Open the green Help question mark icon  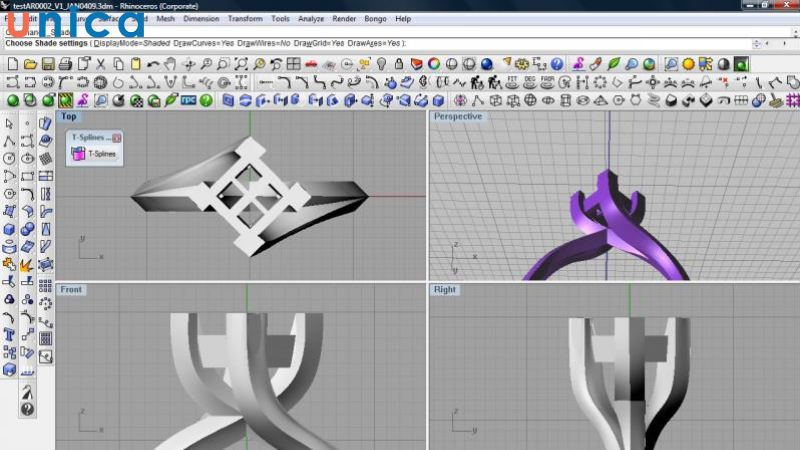click(x=205, y=100)
